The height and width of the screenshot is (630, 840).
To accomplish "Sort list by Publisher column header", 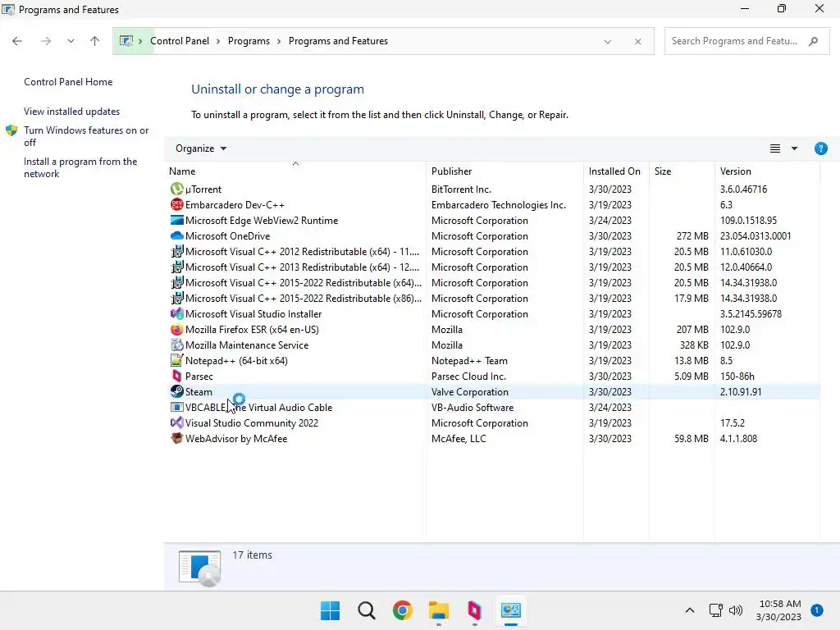I will [x=504, y=171].
